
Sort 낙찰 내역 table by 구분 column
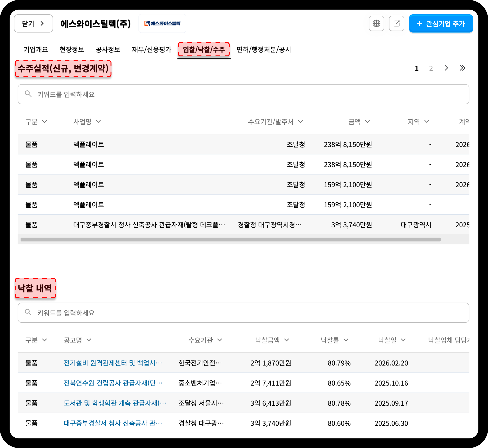click(x=36, y=340)
